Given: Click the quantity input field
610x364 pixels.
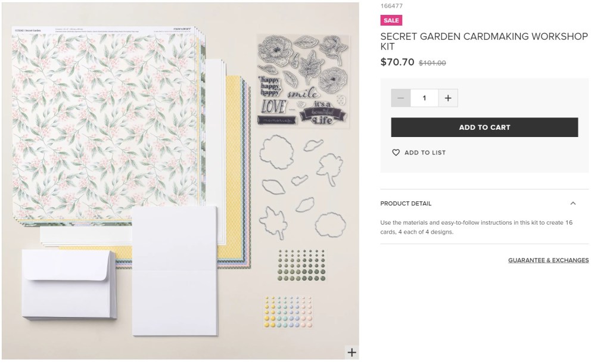Looking at the screenshot, I should (424, 98).
